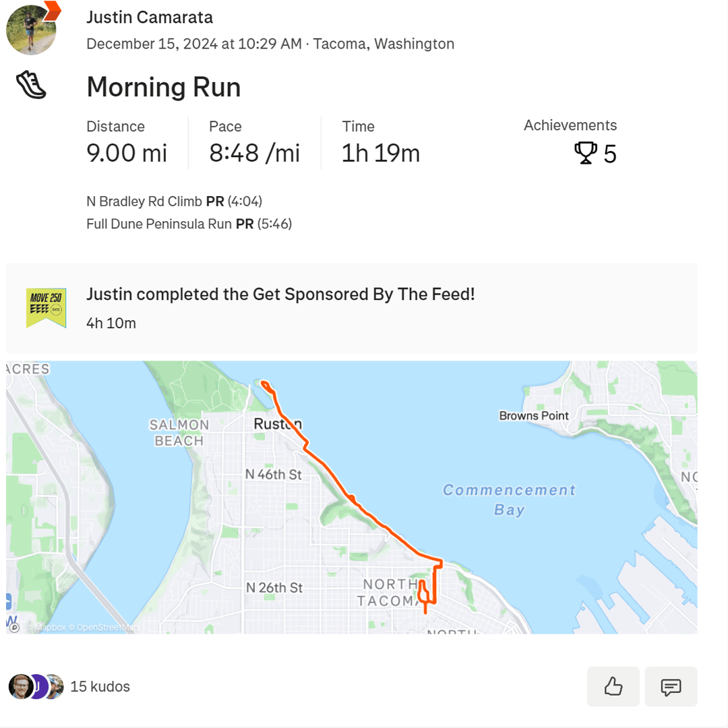This screenshot has height=728, width=728.
Task: Click the Mapbox info icon on map
Action: point(14,628)
